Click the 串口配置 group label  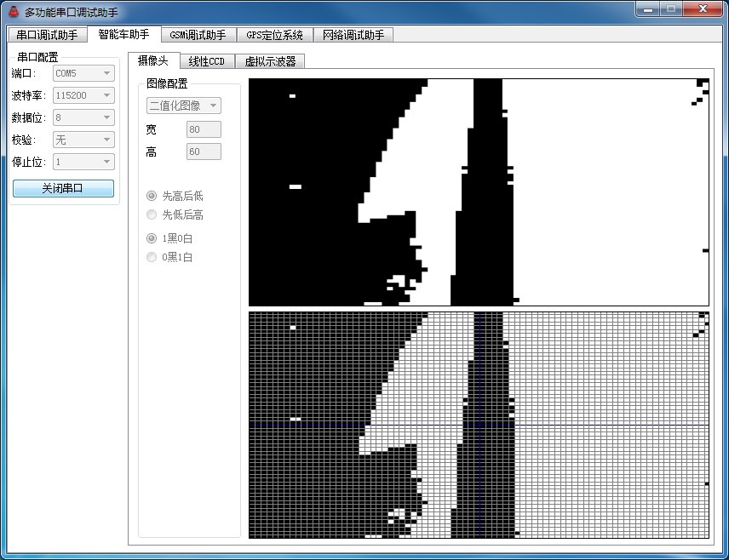37,57
